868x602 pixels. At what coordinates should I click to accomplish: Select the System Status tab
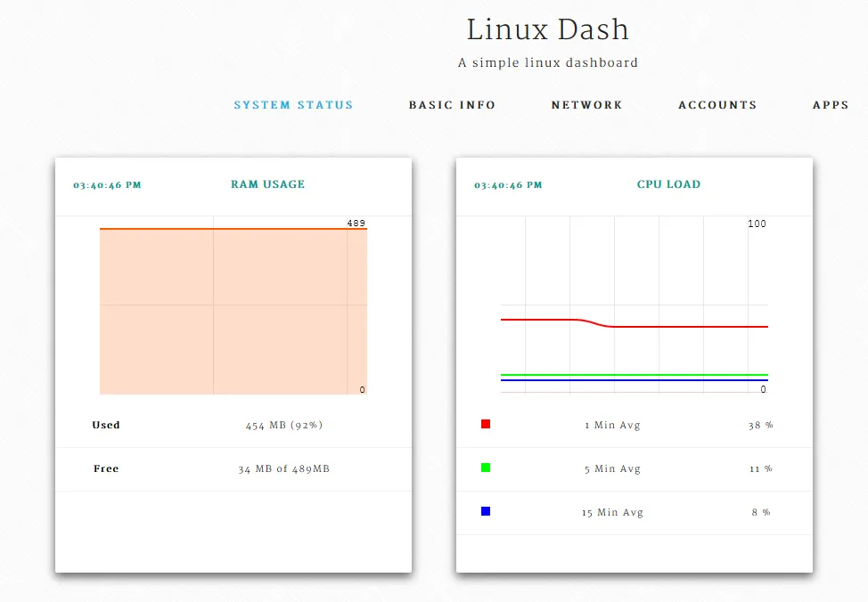pos(293,105)
